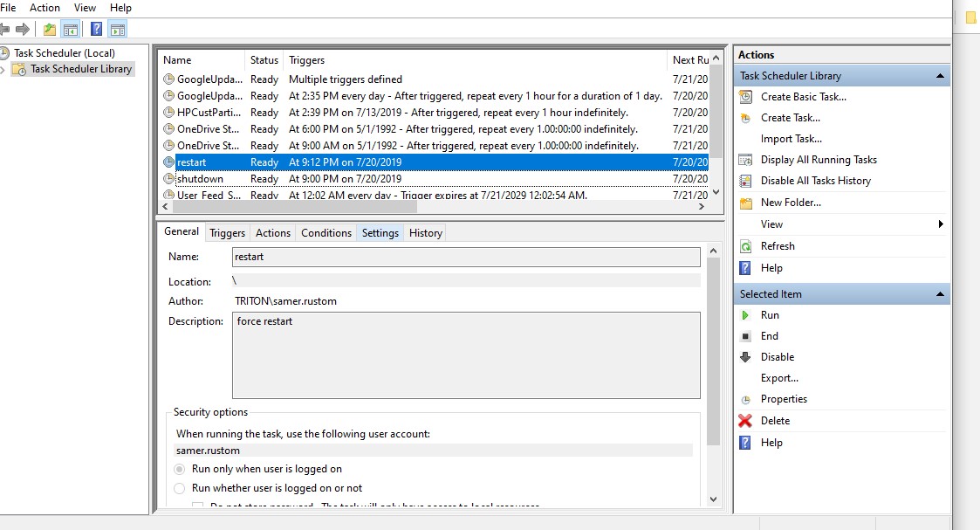The image size is (980, 530).
Task: Select the GoogleUpda task with Multiple triggers
Action: click(435, 79)
